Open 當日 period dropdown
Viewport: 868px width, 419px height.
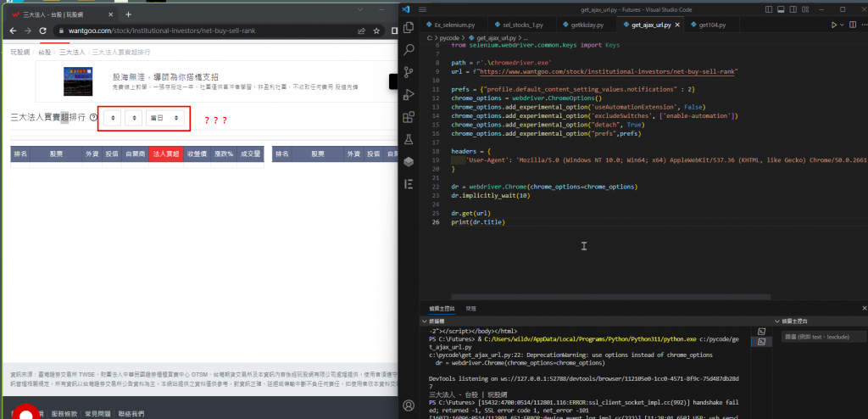pyautogui.click(x=165, y=118)
